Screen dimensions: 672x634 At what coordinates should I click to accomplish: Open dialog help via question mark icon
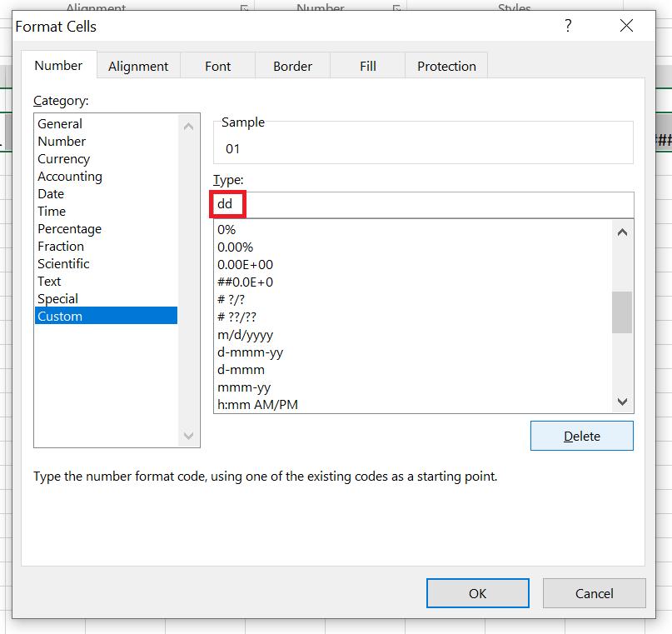tap(567, 26)
